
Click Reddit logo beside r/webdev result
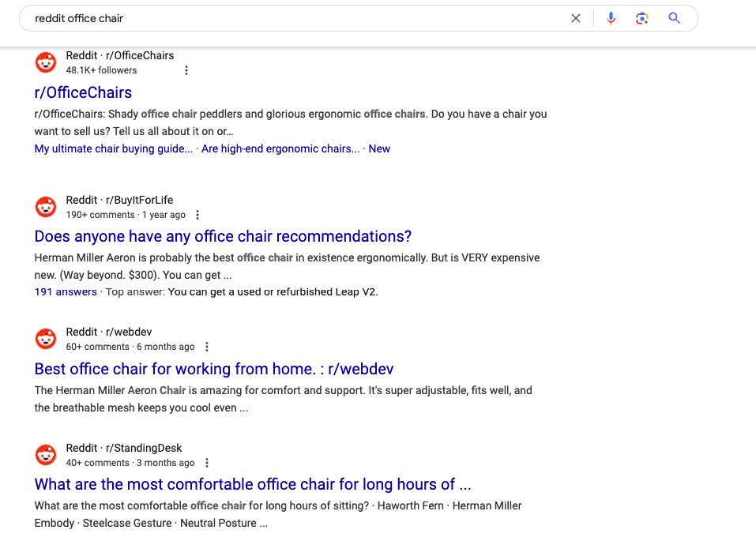[46, 339]
